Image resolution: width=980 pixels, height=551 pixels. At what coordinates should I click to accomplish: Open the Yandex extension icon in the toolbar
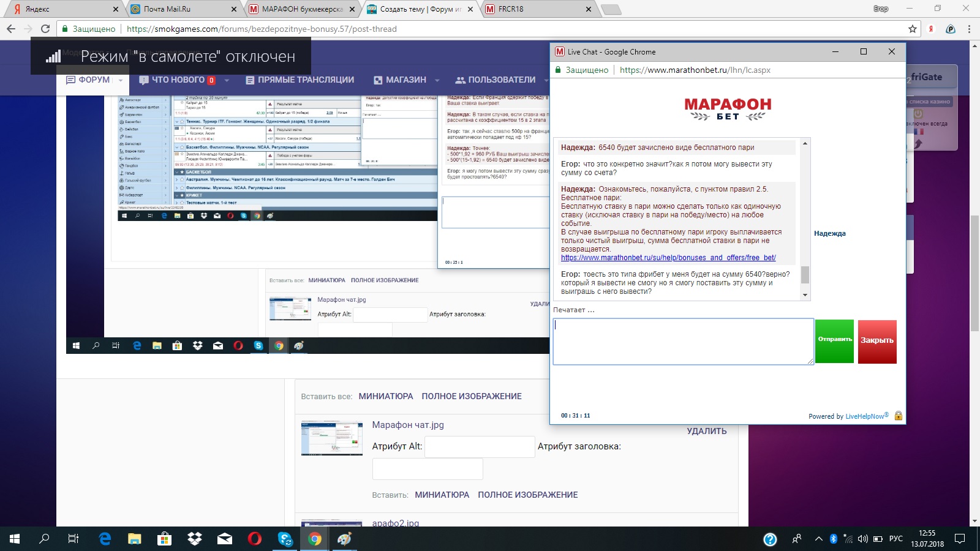tap(931, 29)
